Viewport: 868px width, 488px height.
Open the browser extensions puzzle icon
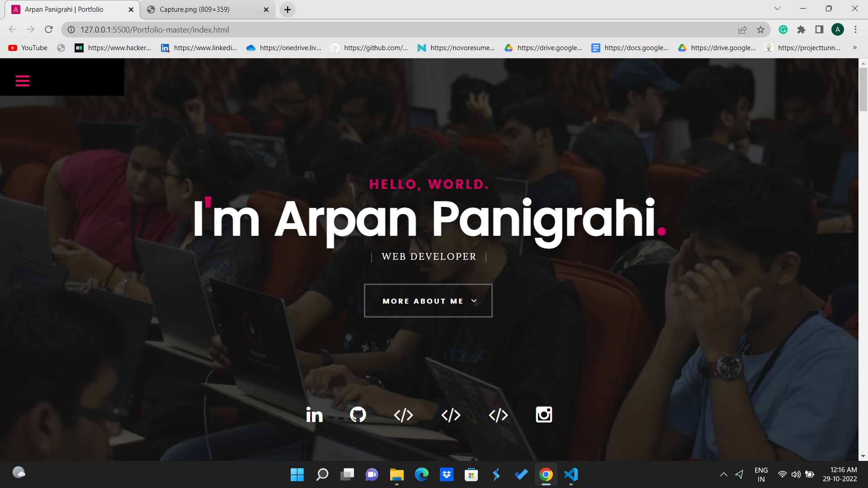[802, 30]
